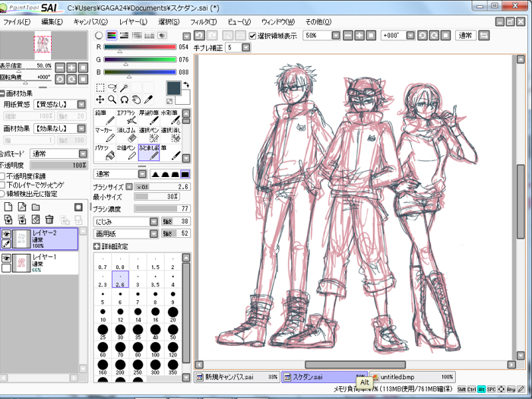This screenshot has height=399, width=532.
Task: Pick brush size 20 preset
Action: click(x=173, y=315)
